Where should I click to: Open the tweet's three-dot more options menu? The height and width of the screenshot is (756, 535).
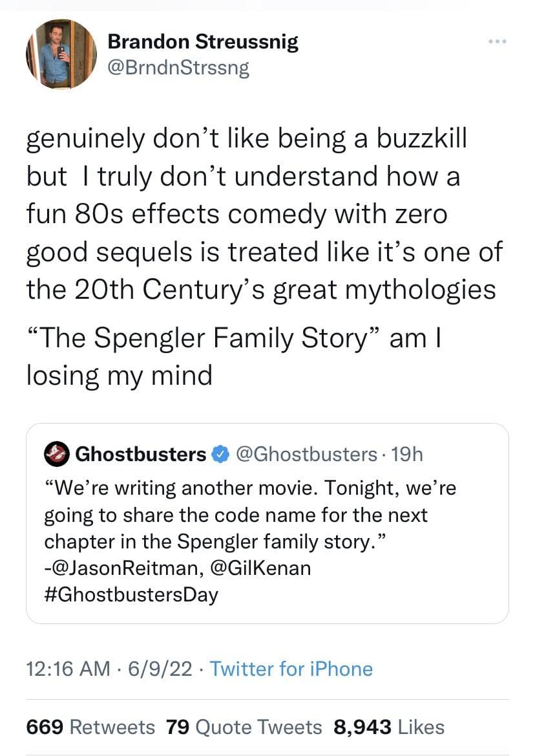pyautogui.click(x=498, y=42)
